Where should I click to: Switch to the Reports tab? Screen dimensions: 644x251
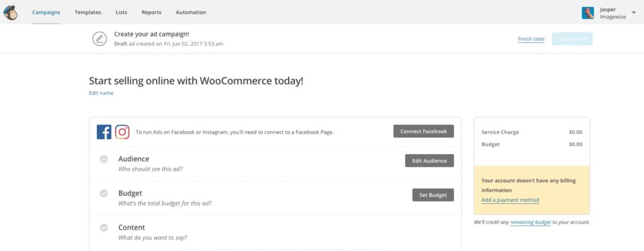click(x=152, y=13)
